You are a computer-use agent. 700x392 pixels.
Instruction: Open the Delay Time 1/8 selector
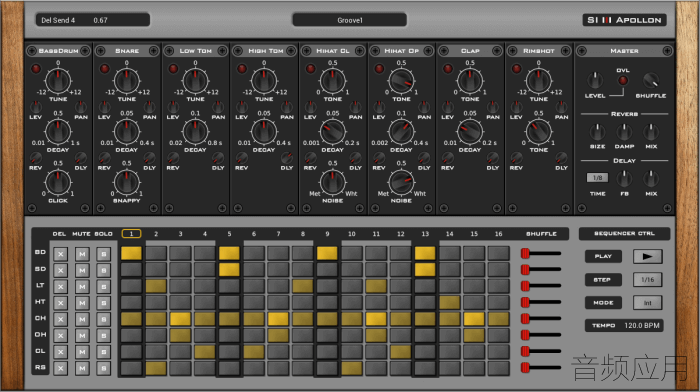[597, 178]
